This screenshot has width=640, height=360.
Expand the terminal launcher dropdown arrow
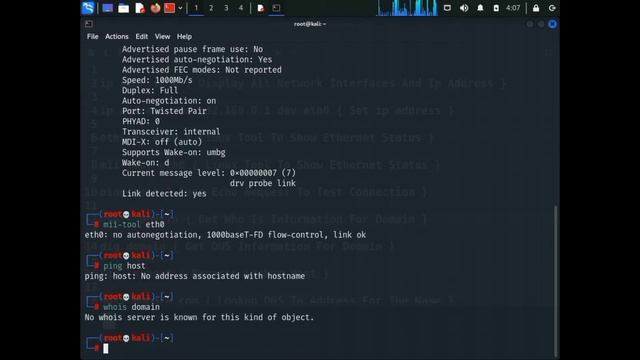[x=180, y=8]
